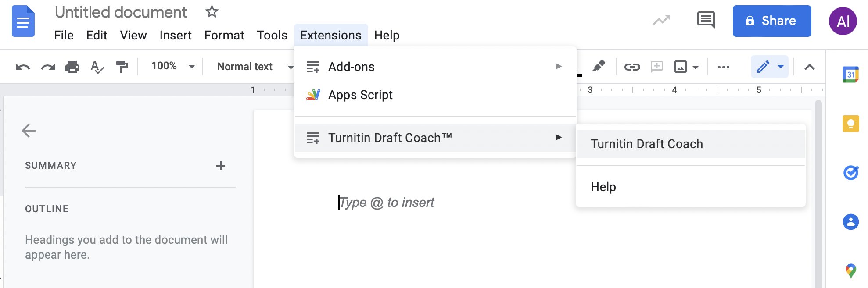
Task: Open Google Calendar side panel icon
Action: pos(850,75)
